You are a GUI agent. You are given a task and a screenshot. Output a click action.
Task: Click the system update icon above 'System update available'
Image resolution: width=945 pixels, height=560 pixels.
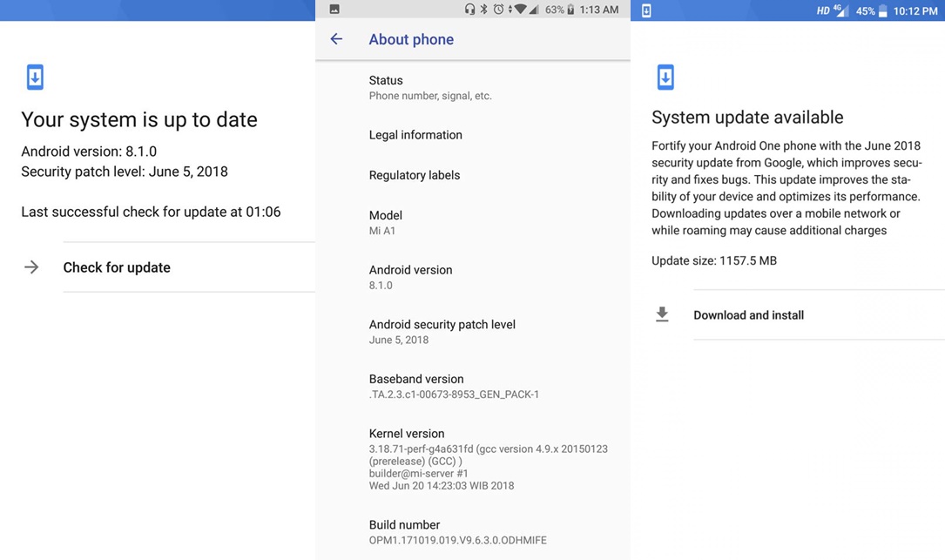(x=665, y=78)
